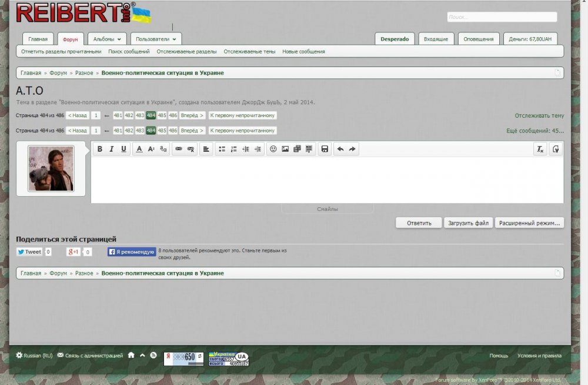The image size is (588, 385).
Task: Click the save draft floppy icon
Action: [324, 150]
